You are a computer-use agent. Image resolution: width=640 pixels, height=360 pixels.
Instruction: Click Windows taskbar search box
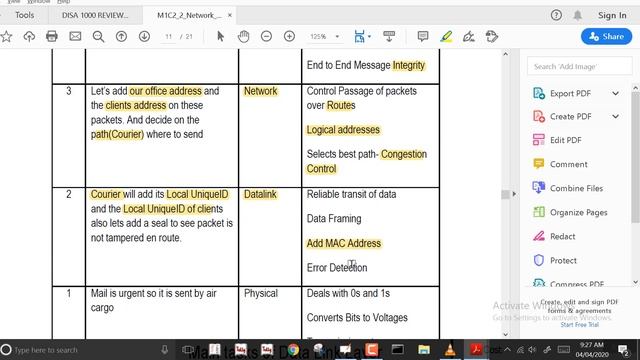pyautogui.click(x=86, y=350)
